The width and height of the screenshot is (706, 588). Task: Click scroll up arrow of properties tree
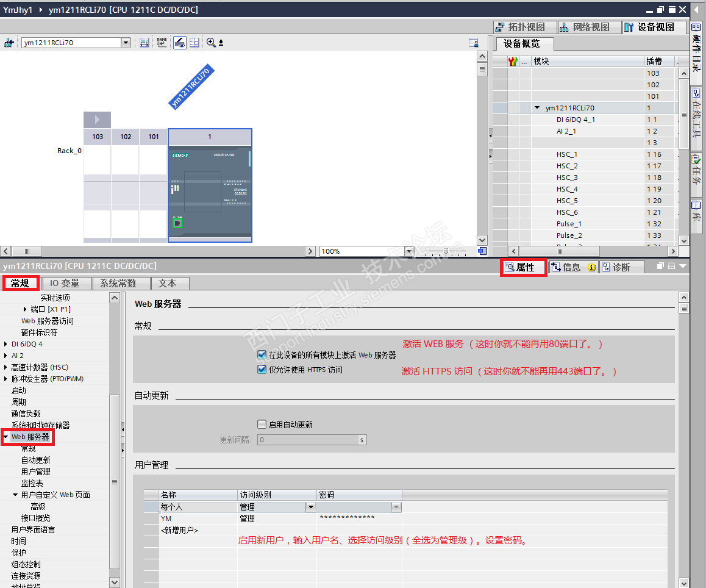tap(115, 298)
